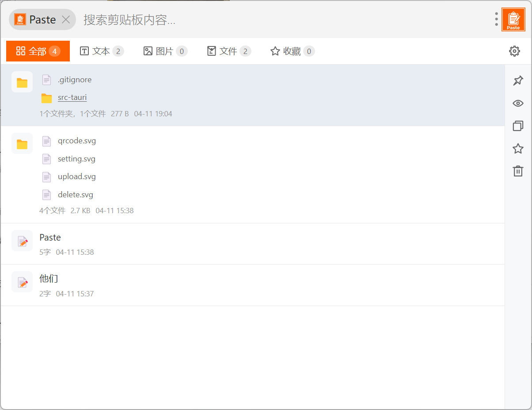This screenshot has width=532, height=410.
Task: Click the Paste app logo at top right
Action: pyautogui.click(x=513, y=19)
